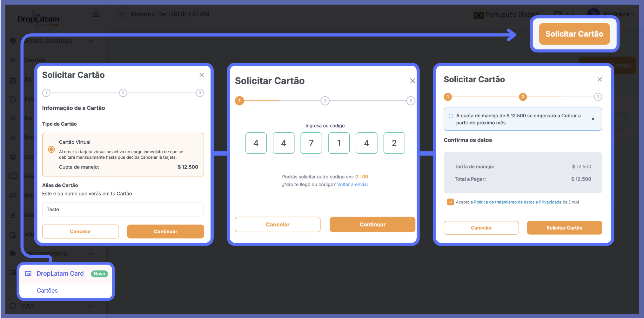Click the CAS sidebar icon
This screenshot has height=318, width=644.
coord(13,306)
